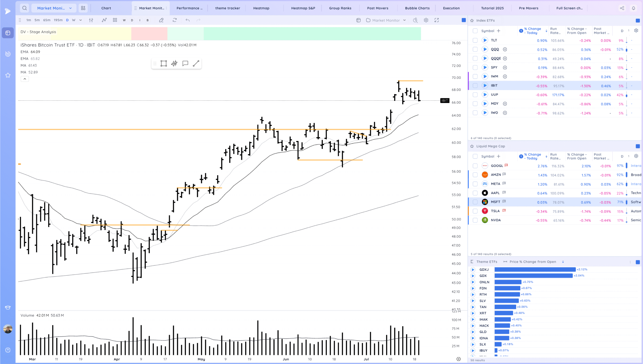Tick the GOOGL row checkbox
The height and width of the screenshot is (364, 643).
point(475,166)
